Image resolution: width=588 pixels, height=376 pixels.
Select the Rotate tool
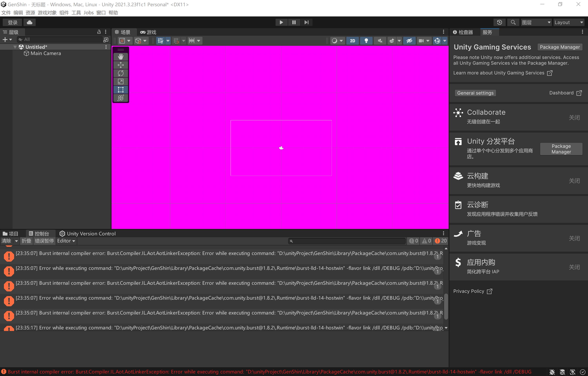coord(121,73)
